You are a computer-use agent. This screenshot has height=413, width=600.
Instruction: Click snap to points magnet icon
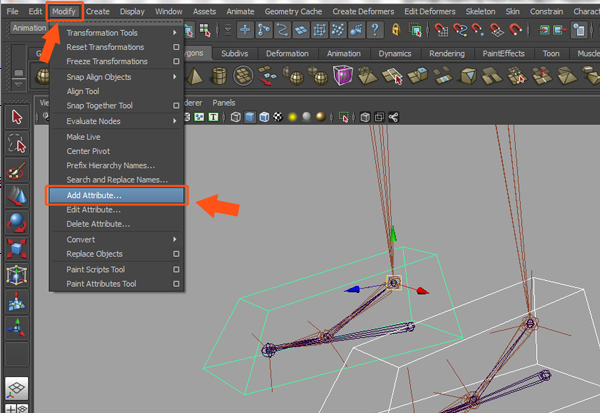478,30
